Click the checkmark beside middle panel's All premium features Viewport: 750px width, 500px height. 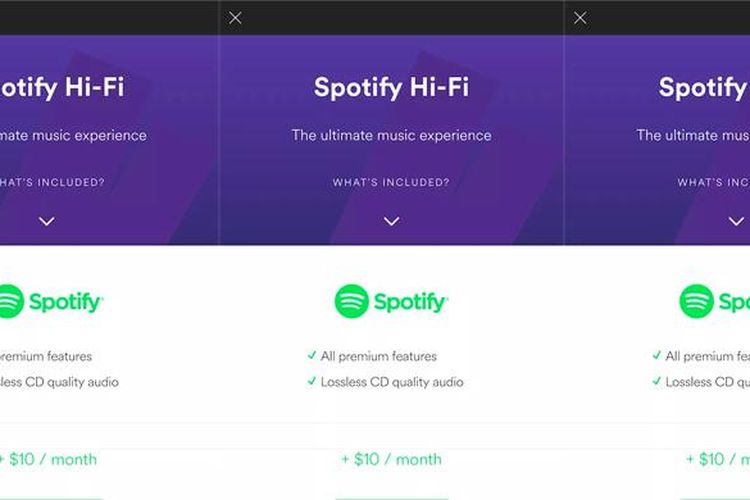point(312,355)
